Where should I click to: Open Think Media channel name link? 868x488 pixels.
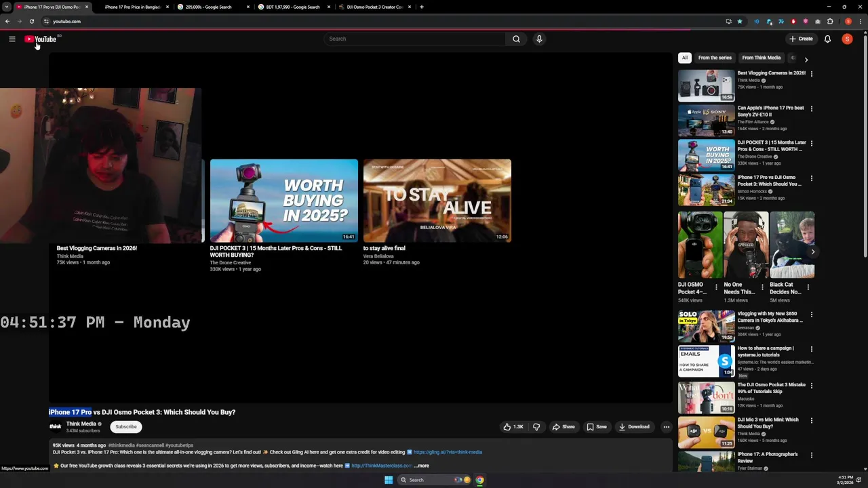pyautogui.click(x=81, y=424)
